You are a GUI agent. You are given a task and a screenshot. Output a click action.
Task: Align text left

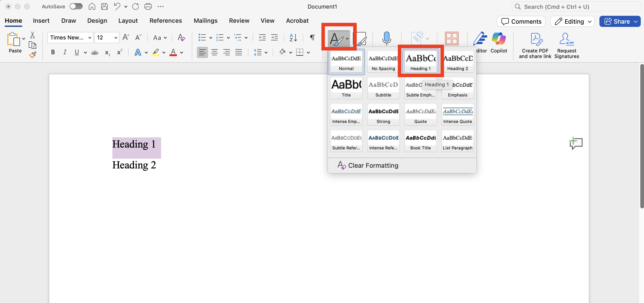202,52
